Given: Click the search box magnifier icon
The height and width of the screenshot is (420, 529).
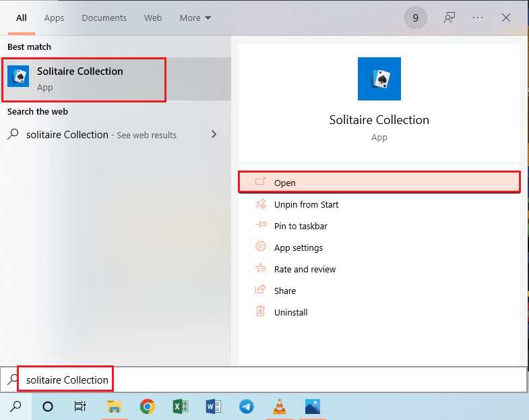Looking at the screenshot, I should click(13, 379).
